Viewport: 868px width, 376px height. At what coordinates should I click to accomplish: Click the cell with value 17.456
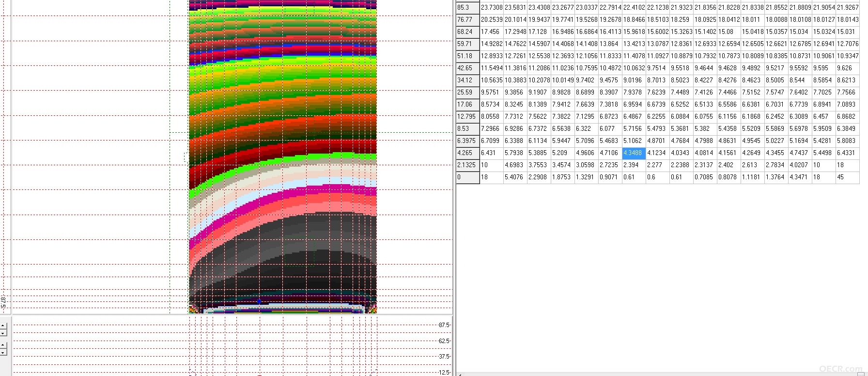click(492, 32)
